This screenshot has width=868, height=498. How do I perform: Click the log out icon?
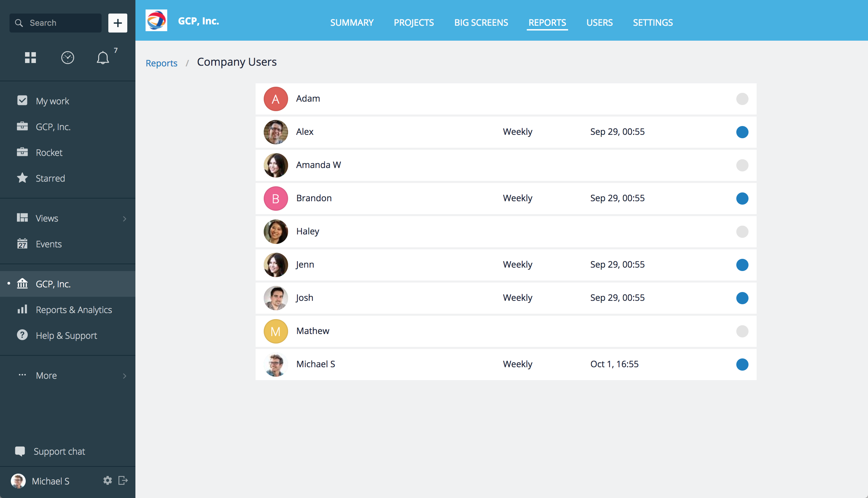[123, 481]
